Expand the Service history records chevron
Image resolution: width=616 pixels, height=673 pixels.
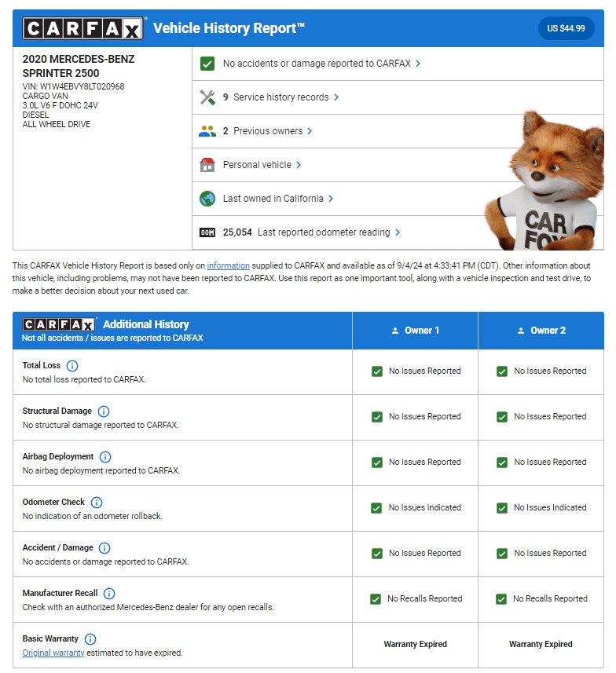click(336, 97)
